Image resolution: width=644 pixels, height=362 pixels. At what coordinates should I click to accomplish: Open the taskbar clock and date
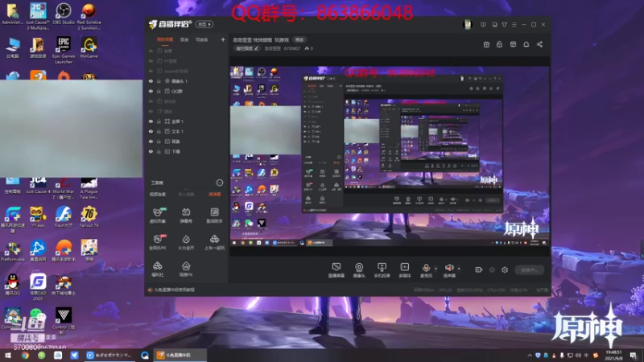tap(613, 356)
